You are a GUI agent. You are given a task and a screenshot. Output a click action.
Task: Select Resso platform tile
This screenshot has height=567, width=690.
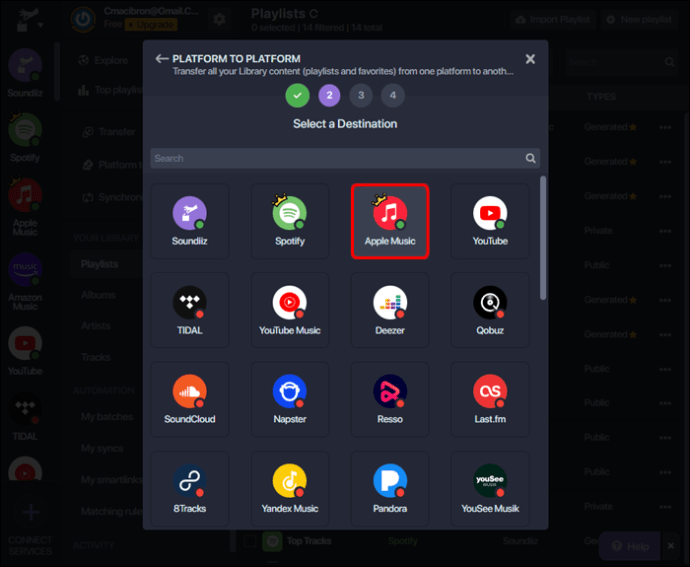390,399
